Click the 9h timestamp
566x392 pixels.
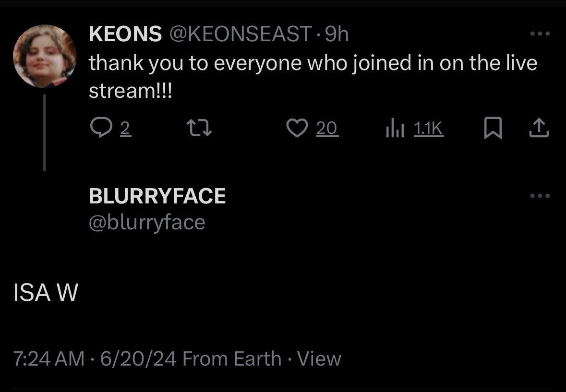pos(337,34)
